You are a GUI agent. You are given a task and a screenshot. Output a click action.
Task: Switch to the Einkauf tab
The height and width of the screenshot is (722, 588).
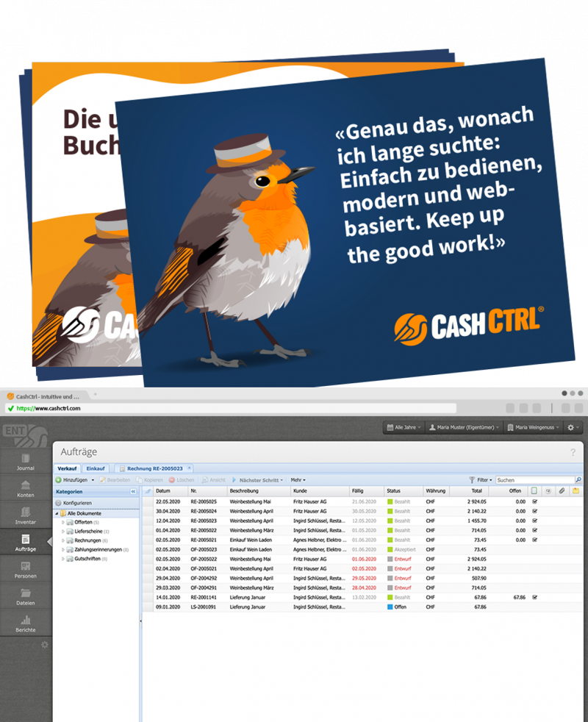[95, 468]
